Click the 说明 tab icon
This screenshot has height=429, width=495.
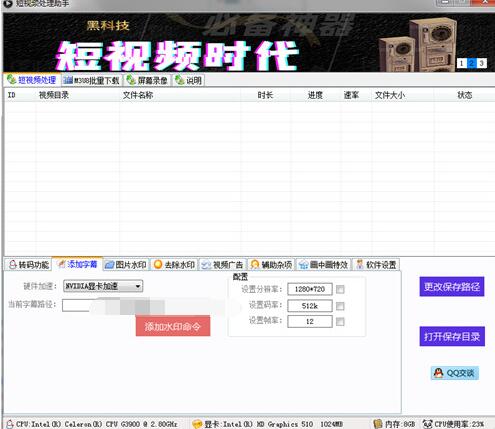[x=179, y=80]
